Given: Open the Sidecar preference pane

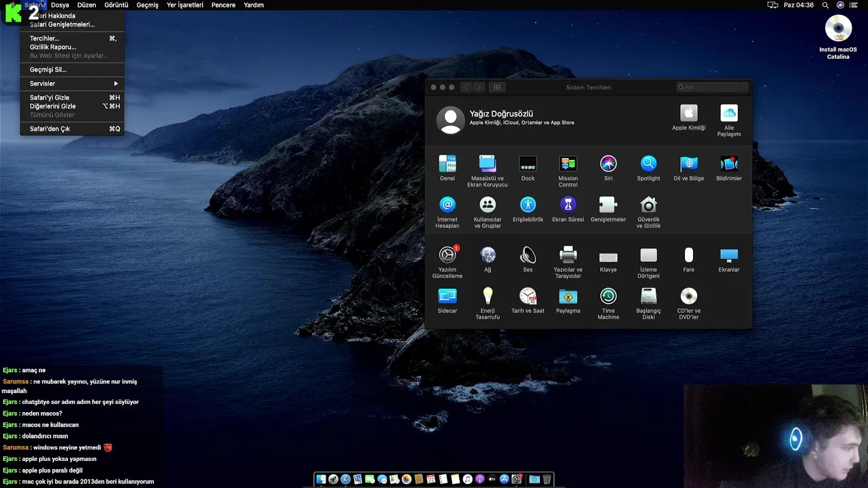Looking at the screenshot, I should coord(448,300).
